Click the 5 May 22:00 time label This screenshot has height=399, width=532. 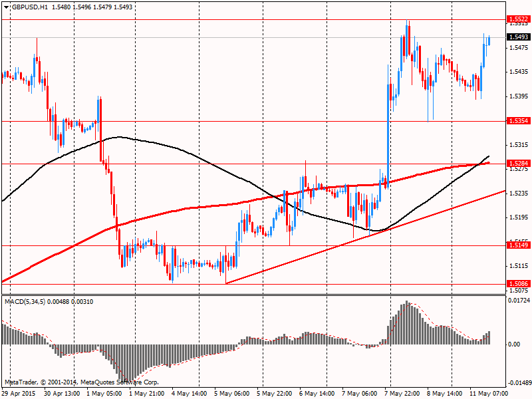tap(274, 394)
